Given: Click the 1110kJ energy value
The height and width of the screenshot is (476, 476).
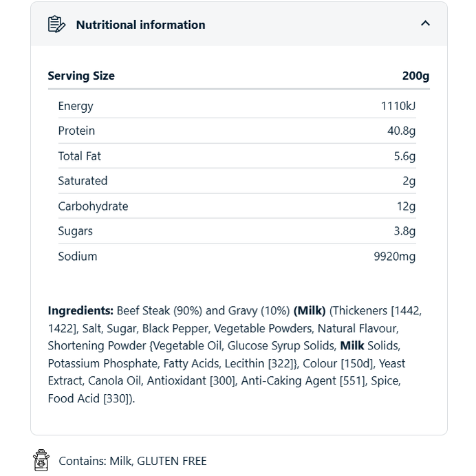Looking at the screenshot, I should 398,106.
